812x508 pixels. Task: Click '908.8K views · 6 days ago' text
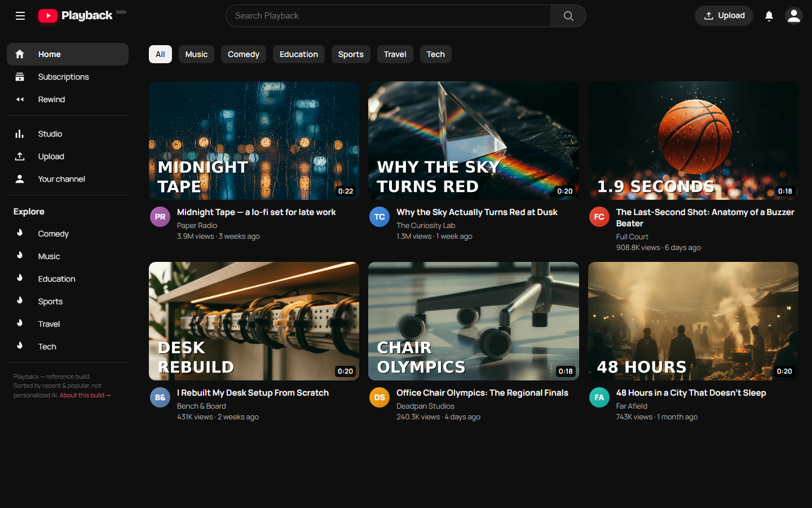click(659, 247)
